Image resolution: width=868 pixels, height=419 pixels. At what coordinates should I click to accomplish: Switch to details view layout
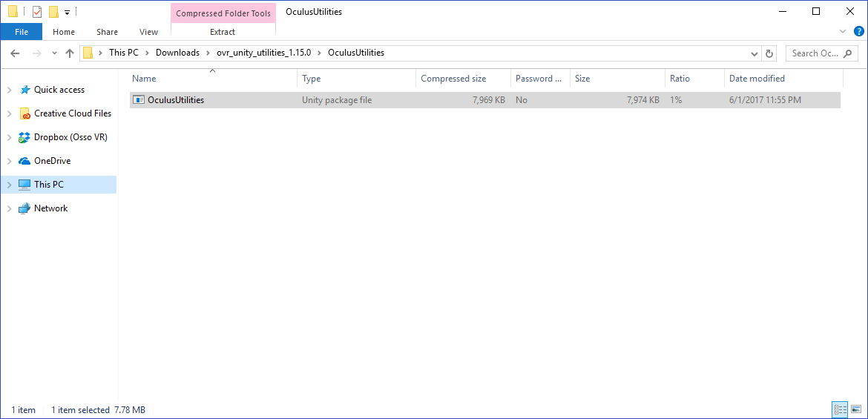click(840, 409)
